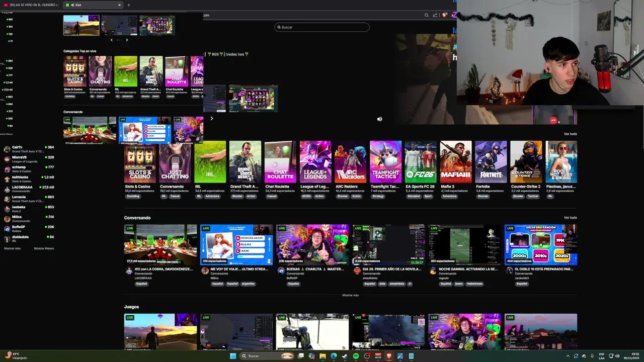
Task: Advance featured carousel with right arrow
Action: click(211, 119)
